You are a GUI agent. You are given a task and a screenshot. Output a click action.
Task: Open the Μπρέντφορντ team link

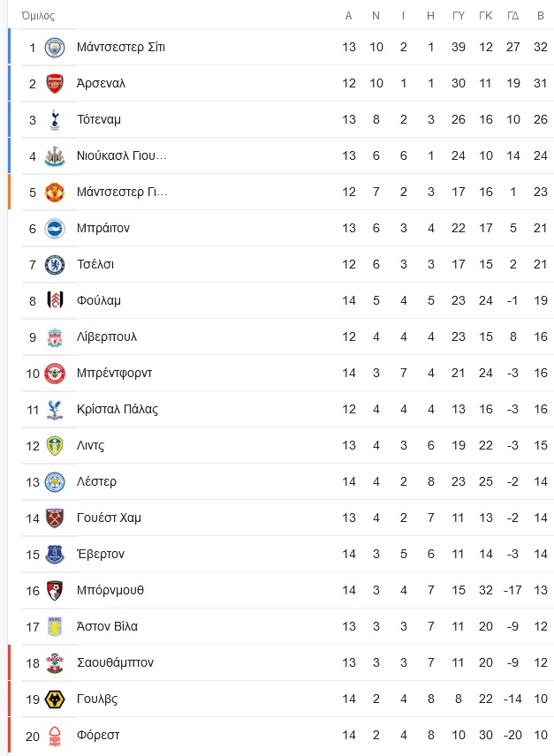click(x=114, y=373)
